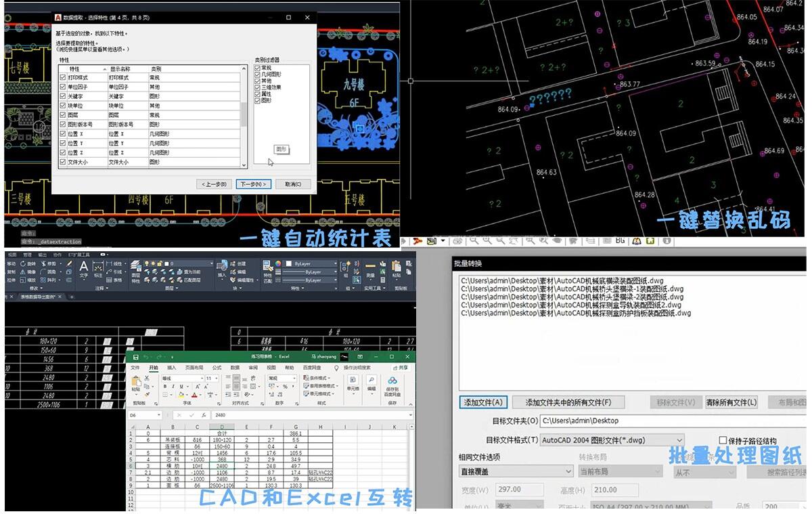Uncheck the 单位因子 property checkbox
Image resolution: width=812 pixels, height=514 pixels.
click(63, 87)
